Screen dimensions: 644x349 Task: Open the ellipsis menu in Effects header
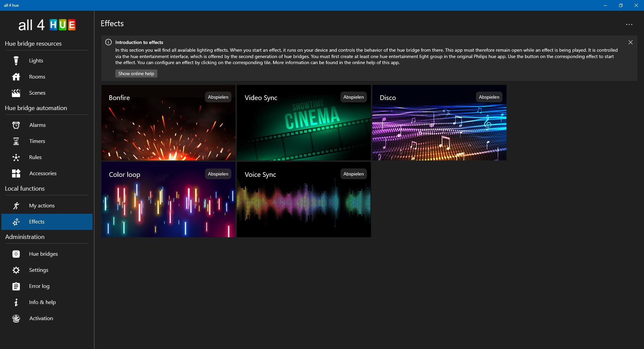[629, 24]
